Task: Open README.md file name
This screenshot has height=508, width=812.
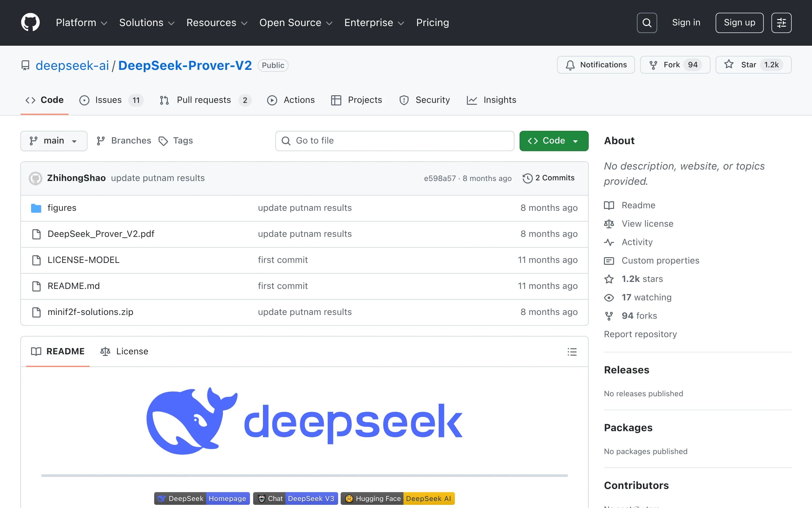Action: [74, 286]
